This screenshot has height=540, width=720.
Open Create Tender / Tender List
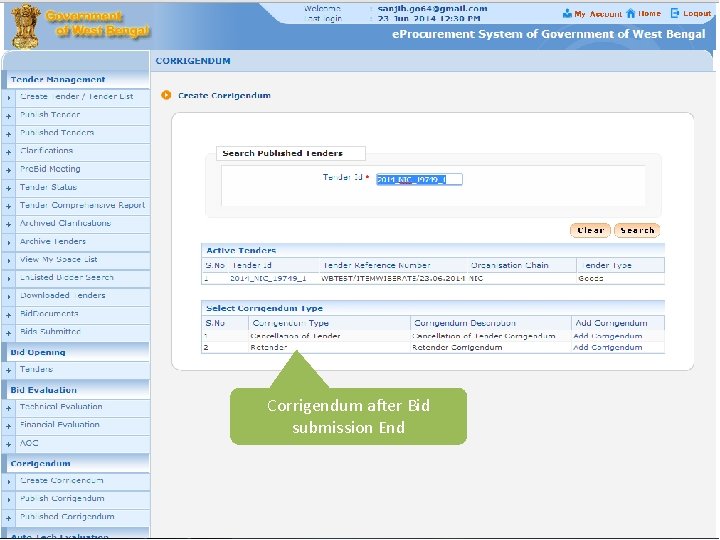(76, 96)
